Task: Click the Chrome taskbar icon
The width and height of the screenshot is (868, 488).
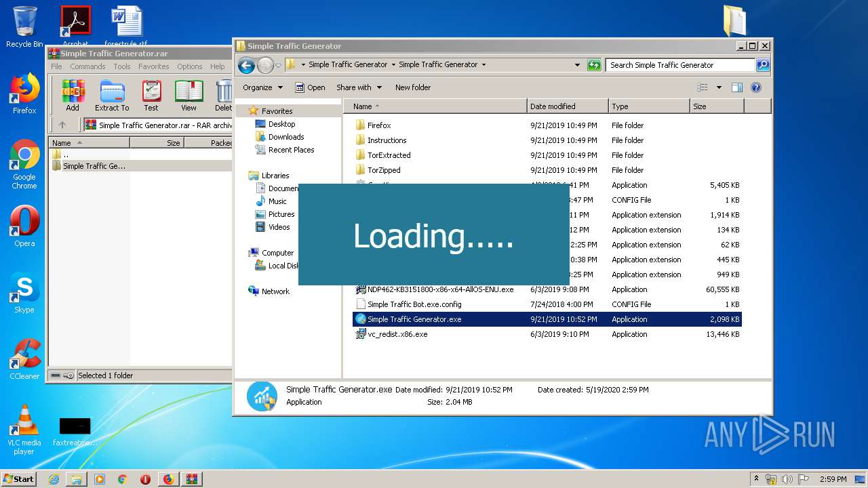Action: coord(122,479)
